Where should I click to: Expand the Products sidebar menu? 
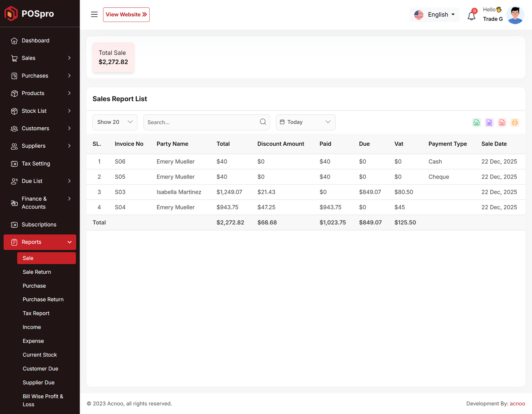40,93
